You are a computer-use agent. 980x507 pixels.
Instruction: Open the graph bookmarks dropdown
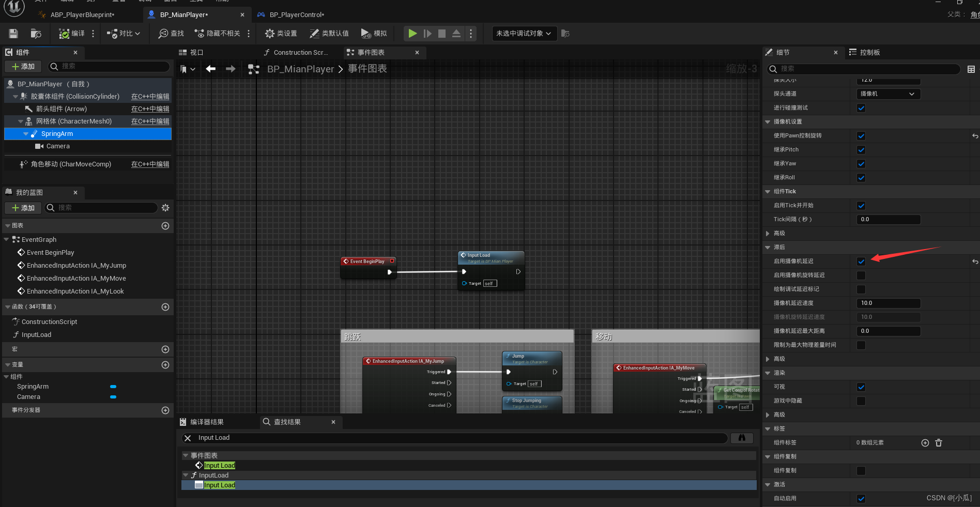pyautogui.click(x=187, y=69)
